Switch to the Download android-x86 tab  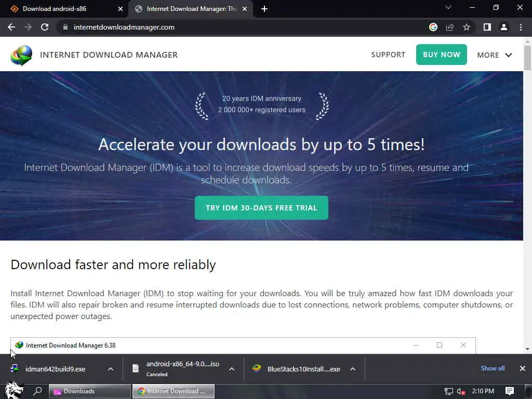(64, 9)
